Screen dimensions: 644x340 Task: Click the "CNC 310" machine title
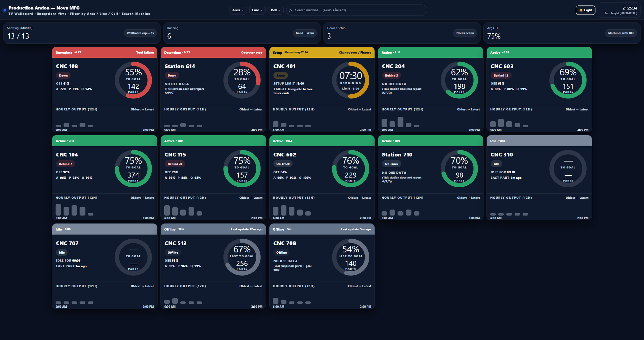pyautogui.click(x=502, y=155)
